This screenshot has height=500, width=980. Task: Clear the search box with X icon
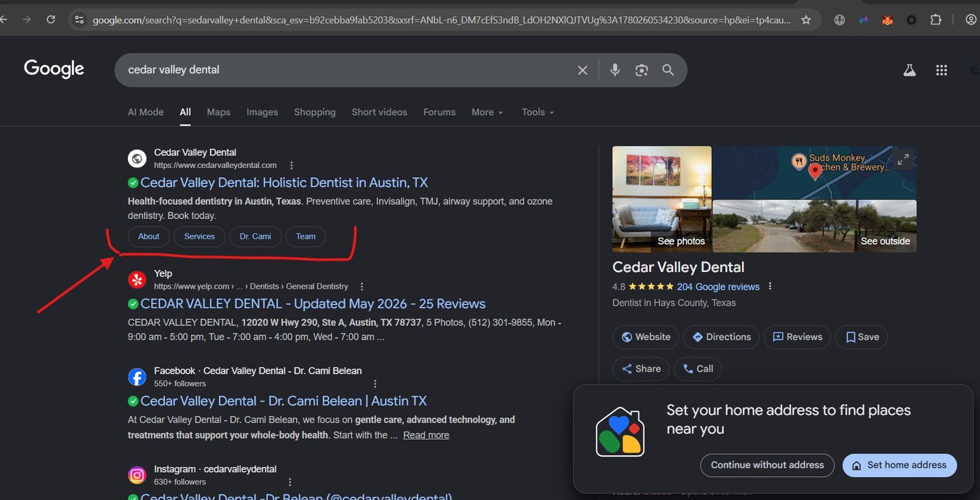coord(582,70)
